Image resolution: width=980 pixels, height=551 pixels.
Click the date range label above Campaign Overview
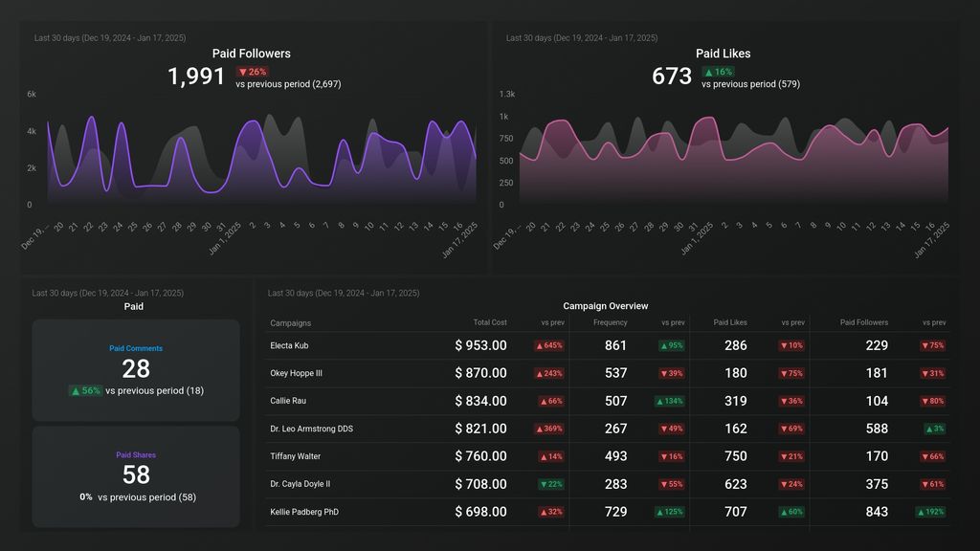[344, 293]
